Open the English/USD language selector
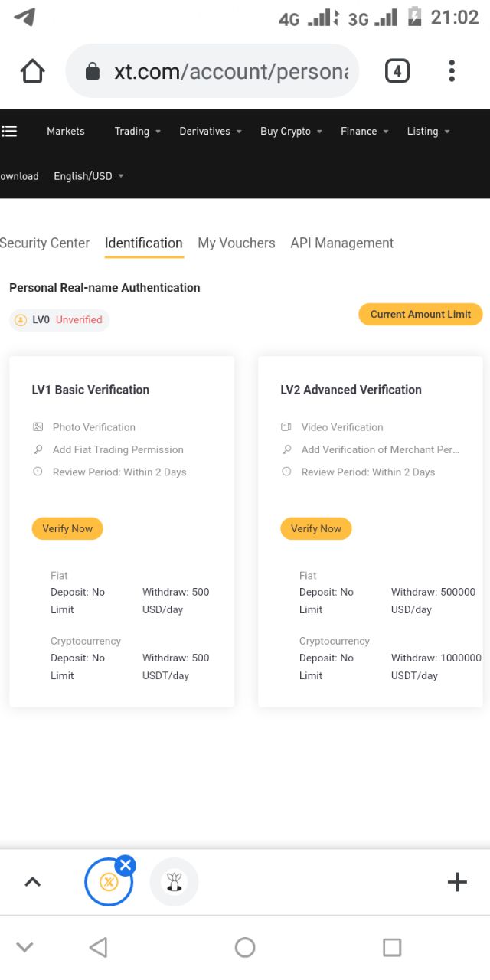Viewport: 490px width, 980px height. [x=89, y=176]
